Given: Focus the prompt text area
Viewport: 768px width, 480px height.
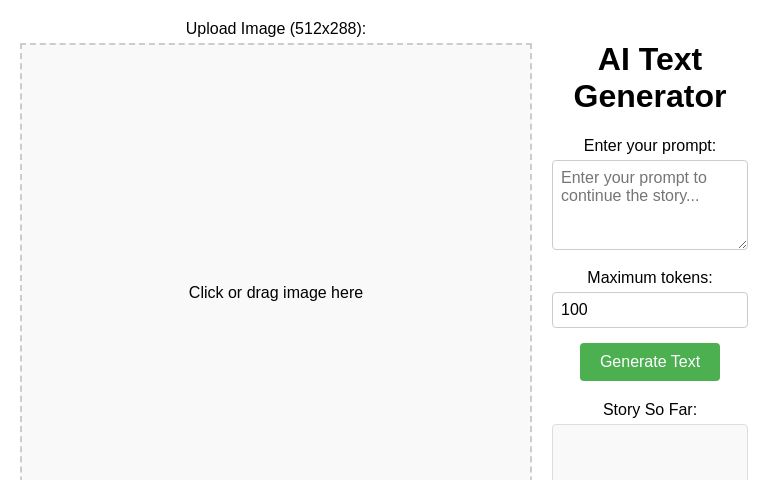Looking at the screenshot, I should [650, 205].
